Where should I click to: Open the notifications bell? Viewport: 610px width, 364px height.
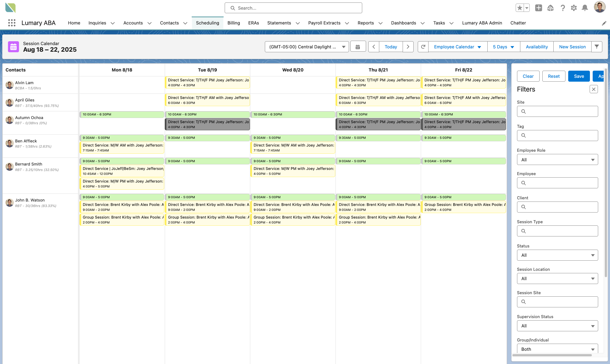click(585, 8)
